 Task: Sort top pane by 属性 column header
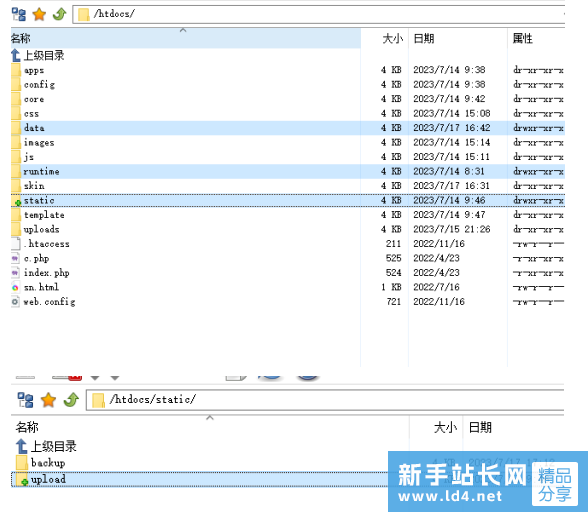point(536,38)
